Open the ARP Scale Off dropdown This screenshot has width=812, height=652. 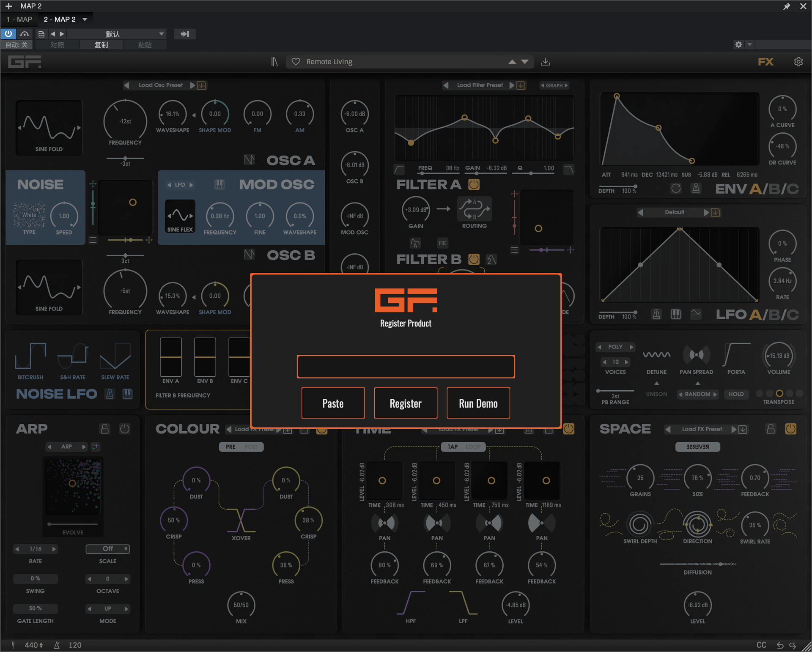[x=108, y=549]
